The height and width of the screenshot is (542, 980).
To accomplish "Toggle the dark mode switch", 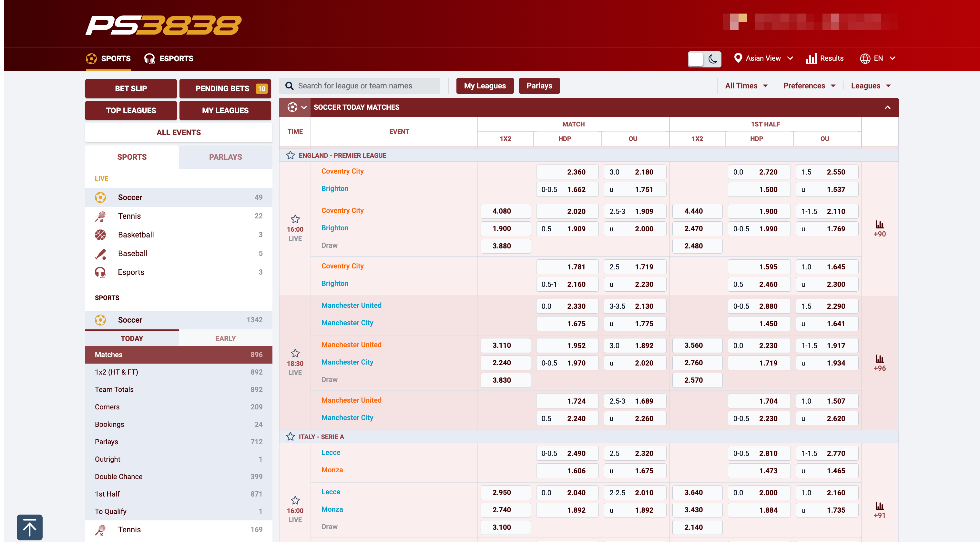I will point(705,59).
